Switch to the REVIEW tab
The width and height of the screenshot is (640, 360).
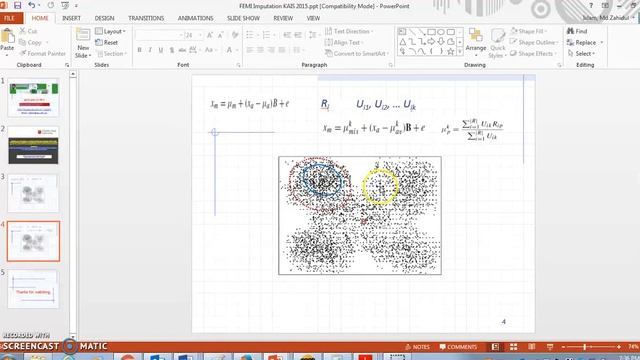283,18
